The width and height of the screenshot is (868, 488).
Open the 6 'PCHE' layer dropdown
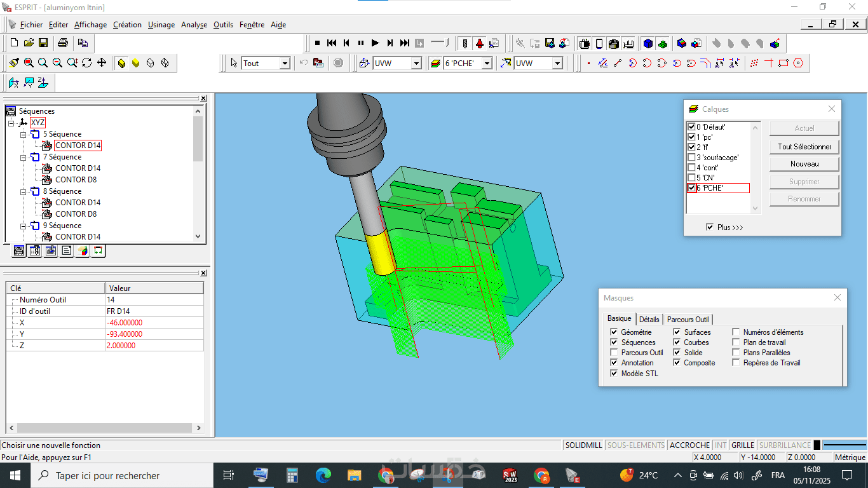click(x=487, y=63)
